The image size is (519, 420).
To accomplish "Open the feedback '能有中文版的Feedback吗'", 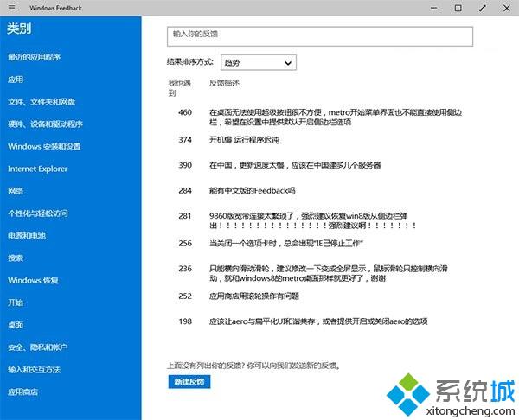I will click(x=252, y=190).
